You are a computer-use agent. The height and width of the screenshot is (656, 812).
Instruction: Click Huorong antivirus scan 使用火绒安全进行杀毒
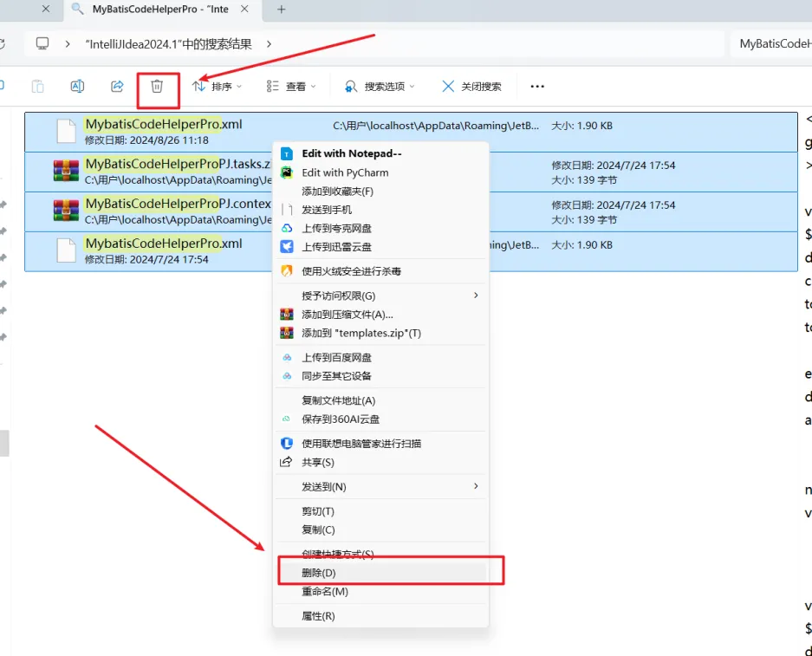tap(380, 271)
